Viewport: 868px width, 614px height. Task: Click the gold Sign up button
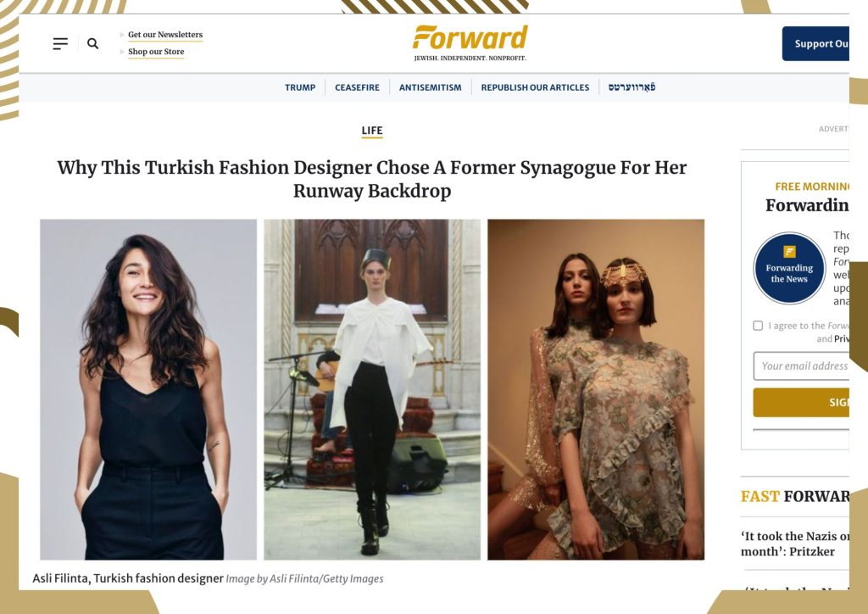(801, 403)
